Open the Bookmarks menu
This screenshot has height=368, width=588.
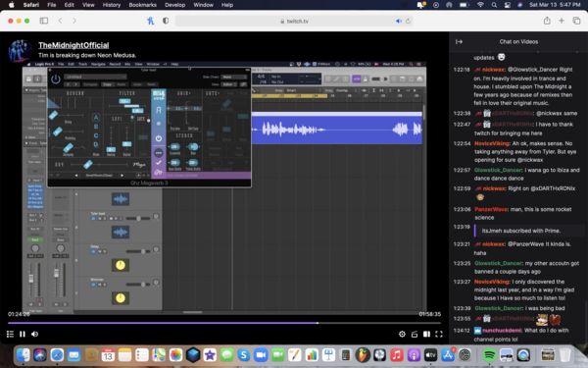click(142, 5)
